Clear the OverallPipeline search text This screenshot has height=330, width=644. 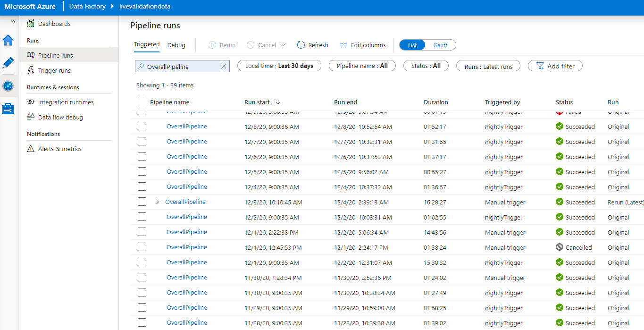pos(224,67)
